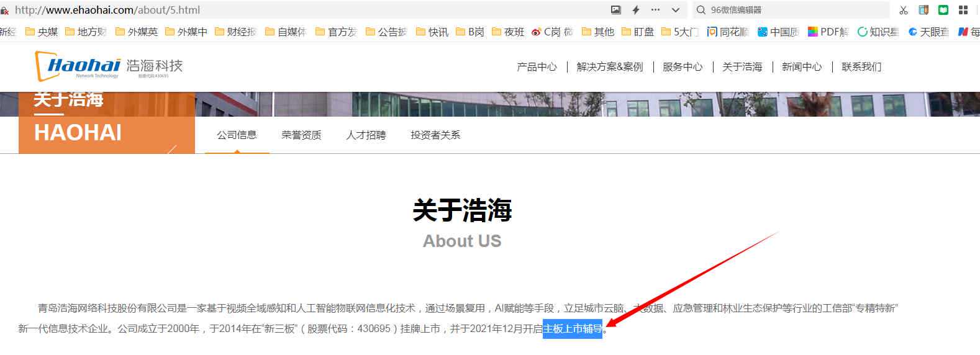Viewport: 980px width, 355px height.
Task: Click the 96微信编辑器 search input field
Action: click(795, 10)
